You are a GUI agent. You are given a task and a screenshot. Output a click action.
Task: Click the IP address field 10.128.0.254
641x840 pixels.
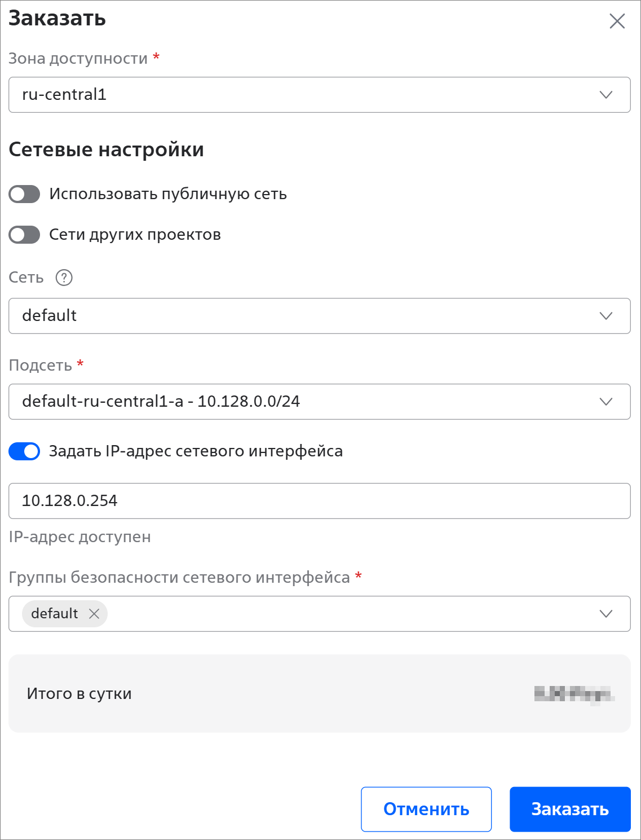point(319,501)
